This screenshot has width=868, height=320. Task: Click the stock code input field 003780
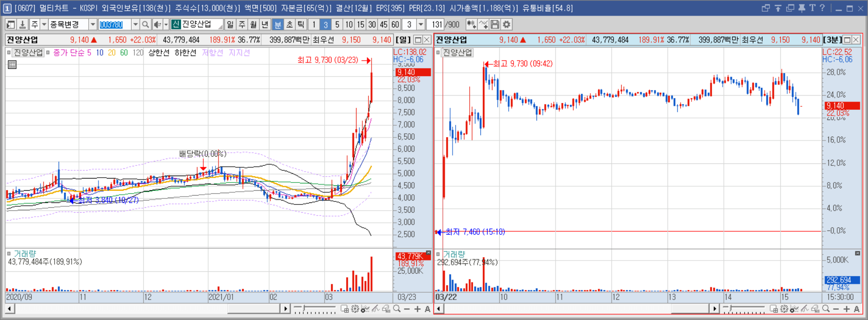pos(115,24)
